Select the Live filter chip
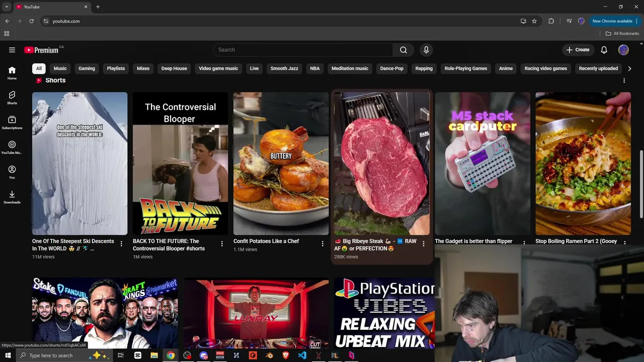The image size is (644, 362). [254, 68]
